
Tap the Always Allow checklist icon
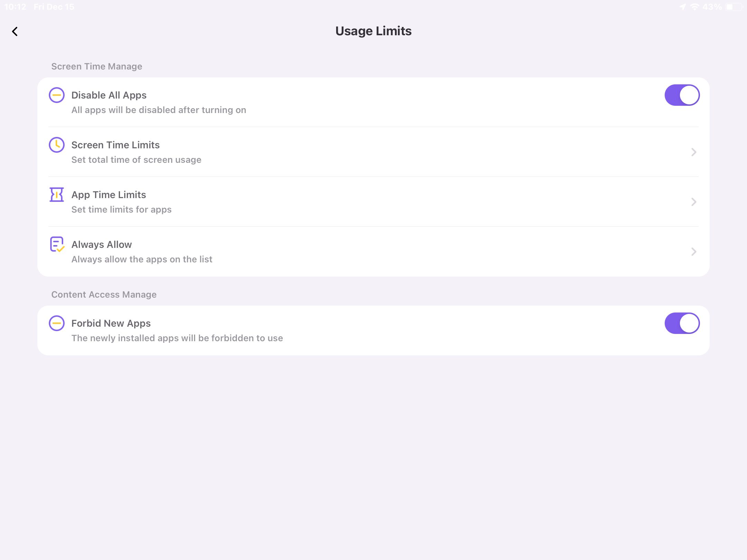coord(57,244)
